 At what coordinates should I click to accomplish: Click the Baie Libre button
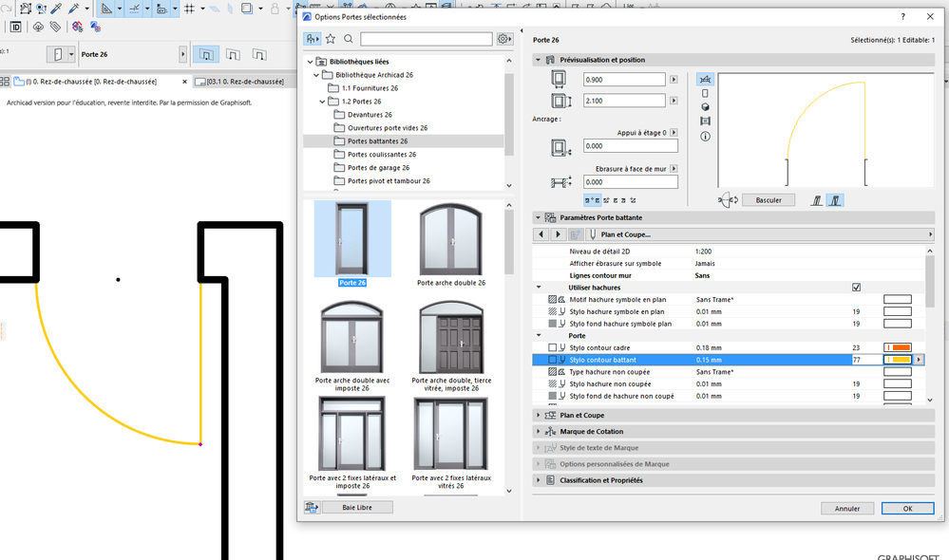click(x=357, y=508)
